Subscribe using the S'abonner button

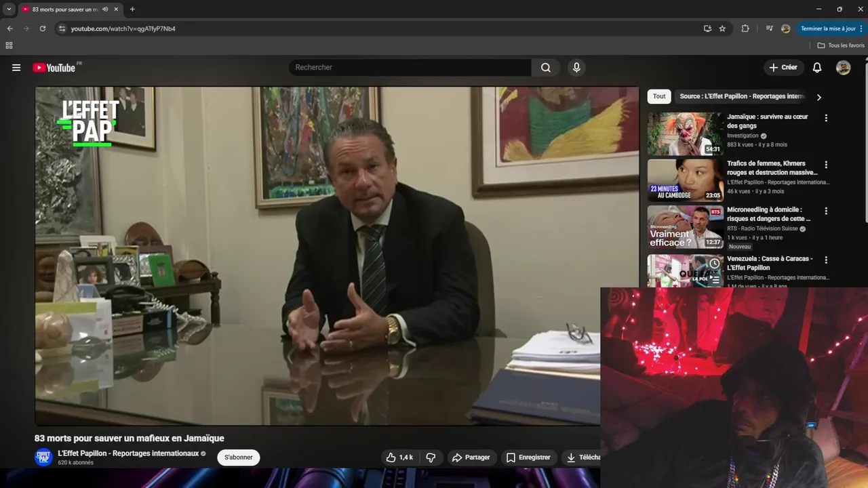pyautogui.click(x=238, y=457)
